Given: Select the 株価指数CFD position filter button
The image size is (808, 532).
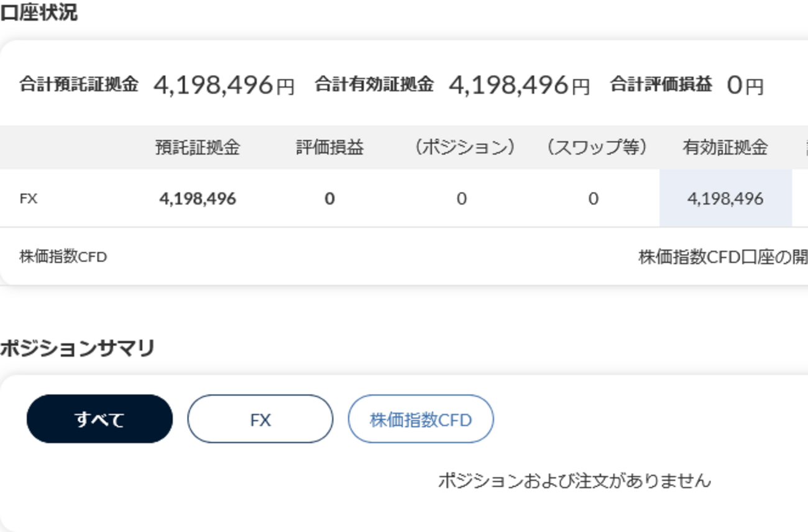Looking at the screenshot, I should (421, 419).
